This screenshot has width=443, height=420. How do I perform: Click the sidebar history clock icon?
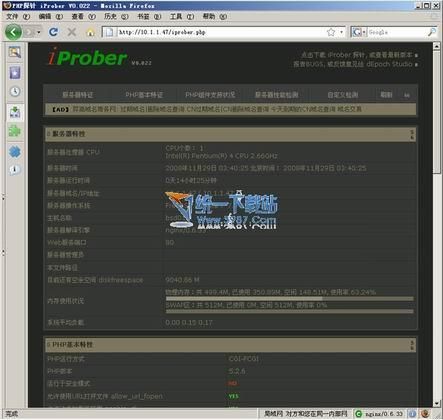(15, 91)
